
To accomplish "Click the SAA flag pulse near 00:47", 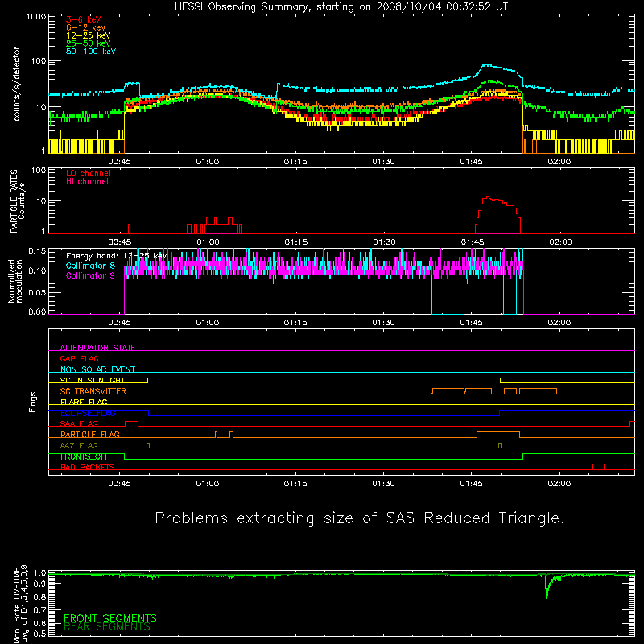I will (x=131, y=423).
